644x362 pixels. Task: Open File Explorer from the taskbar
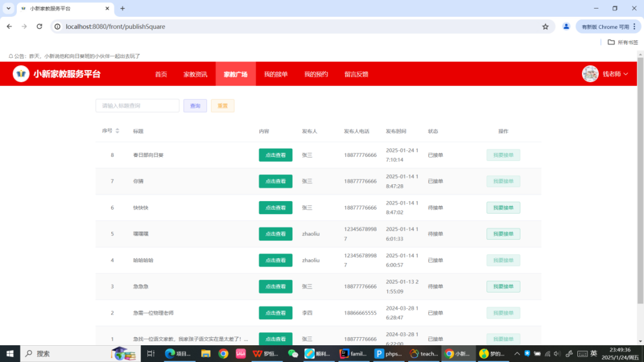(206, 353)
